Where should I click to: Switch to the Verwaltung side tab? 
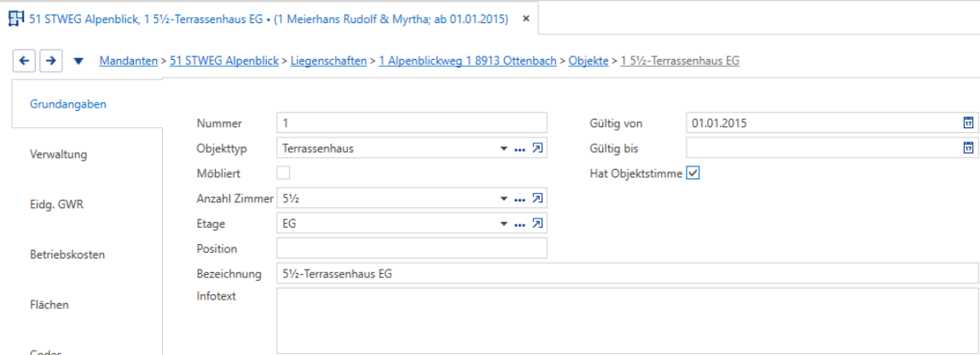[x=58, y=154]
